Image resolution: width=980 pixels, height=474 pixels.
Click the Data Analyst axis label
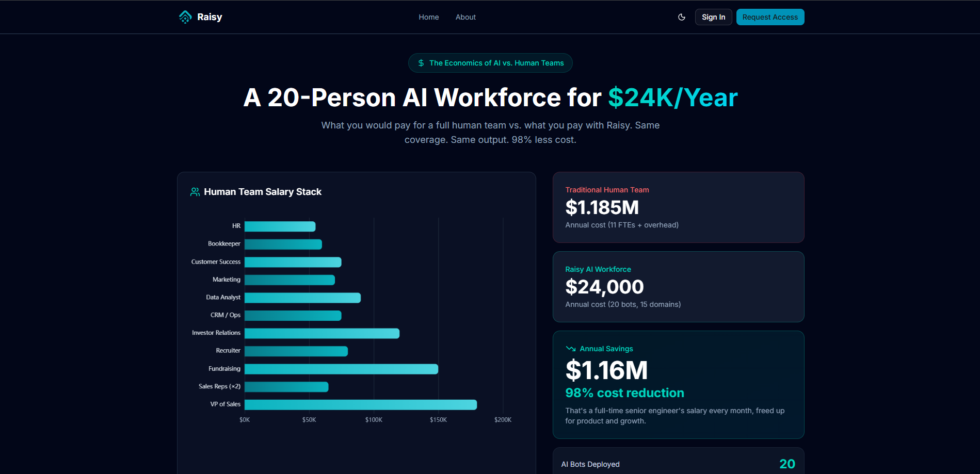point(223,297)
